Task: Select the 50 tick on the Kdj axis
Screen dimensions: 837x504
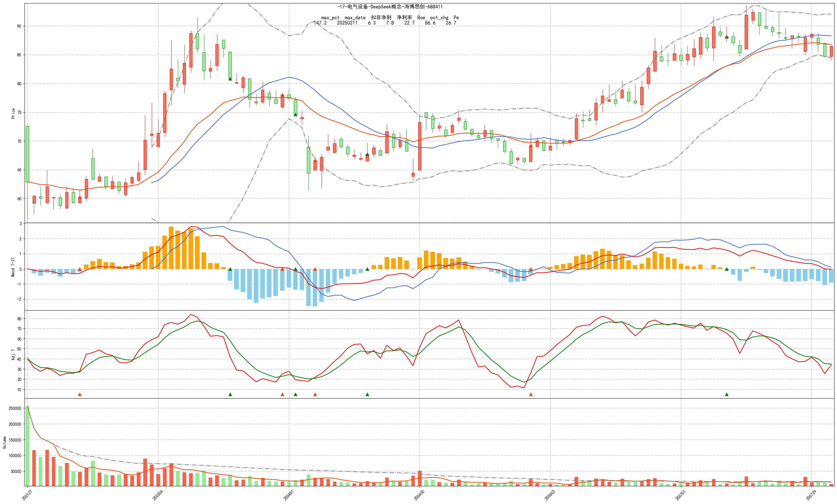Action: (x=19, y=349)
